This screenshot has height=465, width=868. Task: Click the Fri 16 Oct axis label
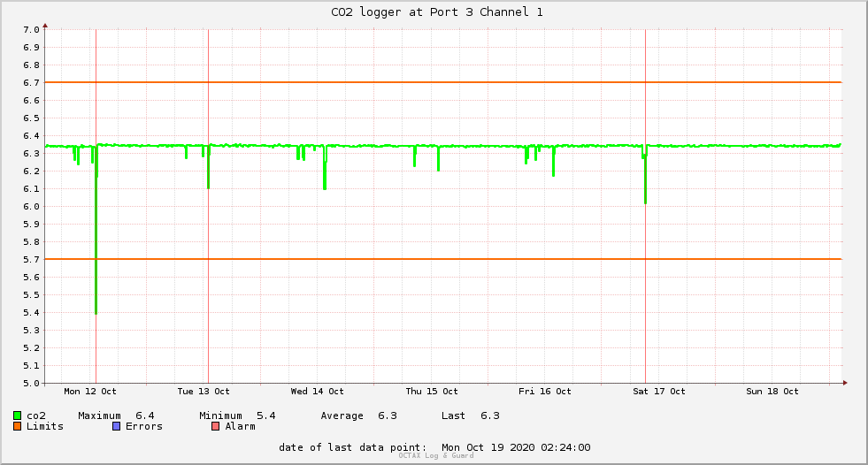tap(545, 391)
